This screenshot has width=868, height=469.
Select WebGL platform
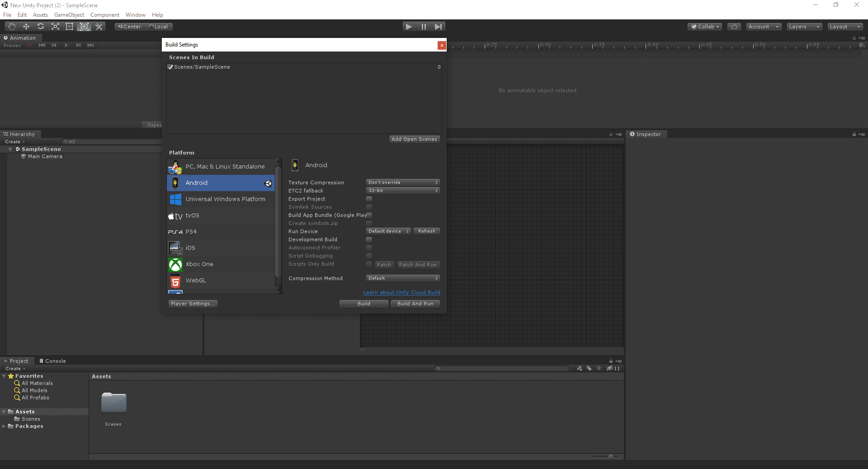click(221, 281)
